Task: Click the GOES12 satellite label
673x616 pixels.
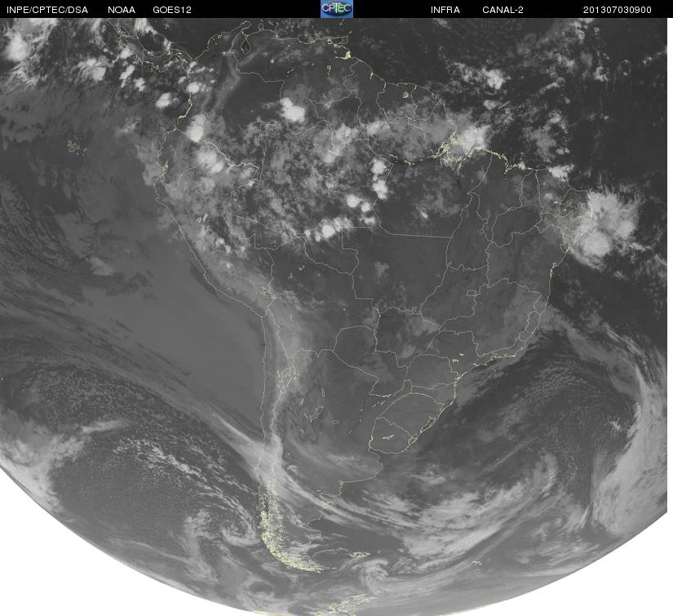Action: pos(172,10)
